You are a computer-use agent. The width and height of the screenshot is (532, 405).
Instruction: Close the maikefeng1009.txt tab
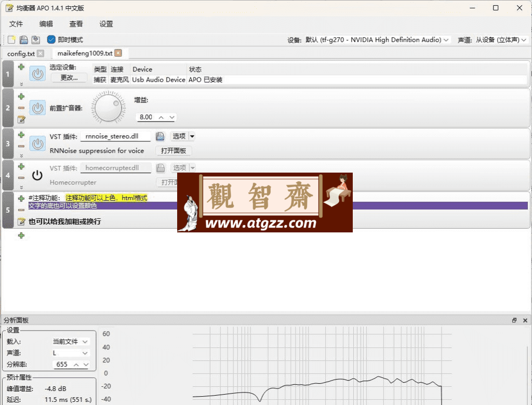click(x=118, y=53)
